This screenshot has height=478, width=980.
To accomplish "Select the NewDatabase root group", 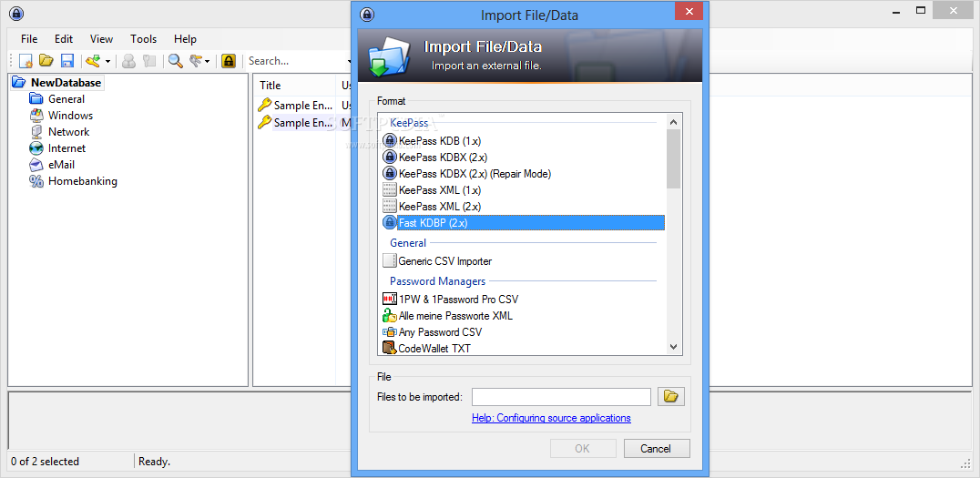I will 66,83.
